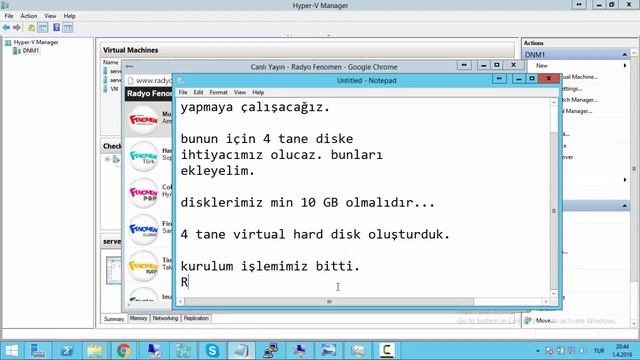640x360 pixels.
Task: Click the clock showing 20:44 in the taskbar
Action: pyautogui.click(x=622, y=350)
